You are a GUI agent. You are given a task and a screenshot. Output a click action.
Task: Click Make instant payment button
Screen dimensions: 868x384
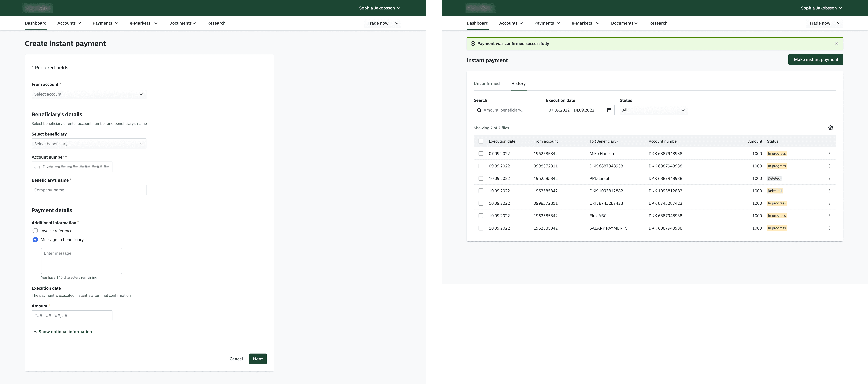(x=815, y=60)
